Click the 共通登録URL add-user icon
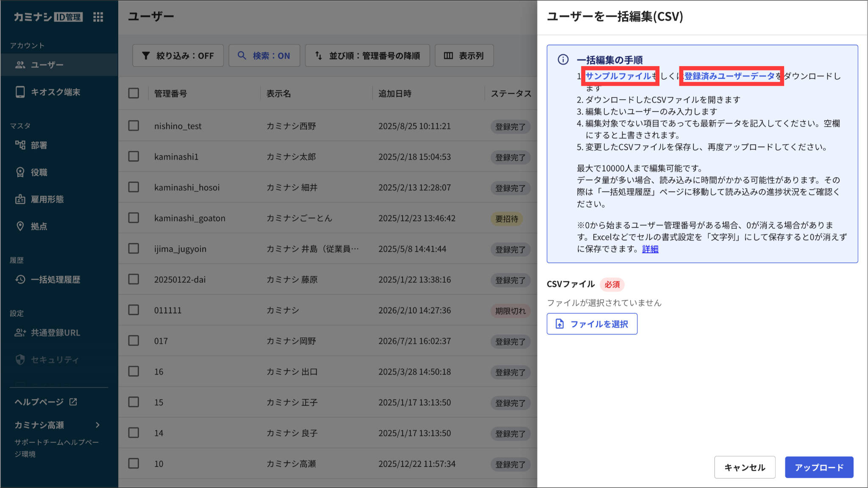This screenshot has height=488, width=868. coord(20,333)
